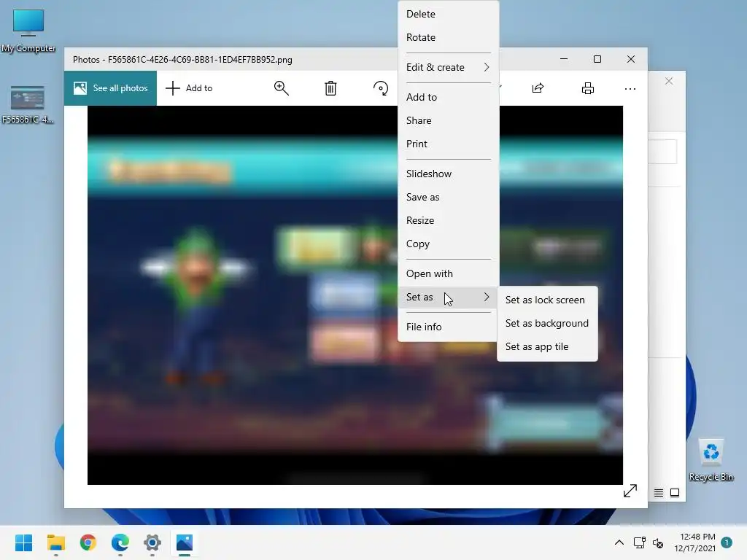Open File info from the context menu

point(449,327)
